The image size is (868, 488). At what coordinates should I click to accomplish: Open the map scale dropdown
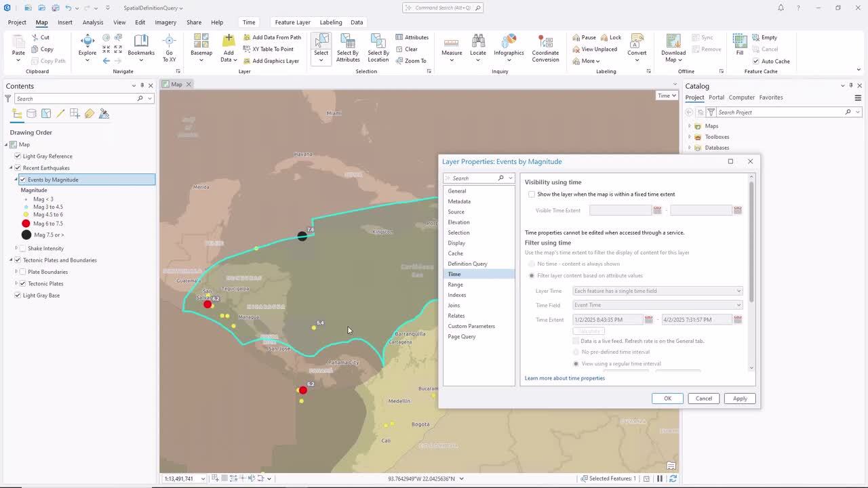[203, 479]
